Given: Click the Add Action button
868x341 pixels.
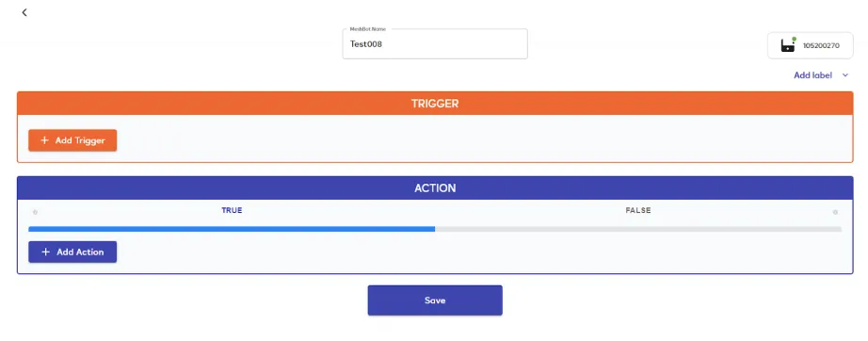Looking at the screenshot, I should (x=72, y=252).
